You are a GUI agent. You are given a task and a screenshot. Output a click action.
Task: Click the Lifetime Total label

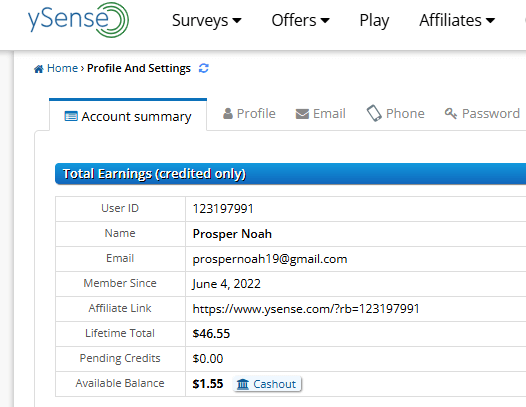pos(120,333)
